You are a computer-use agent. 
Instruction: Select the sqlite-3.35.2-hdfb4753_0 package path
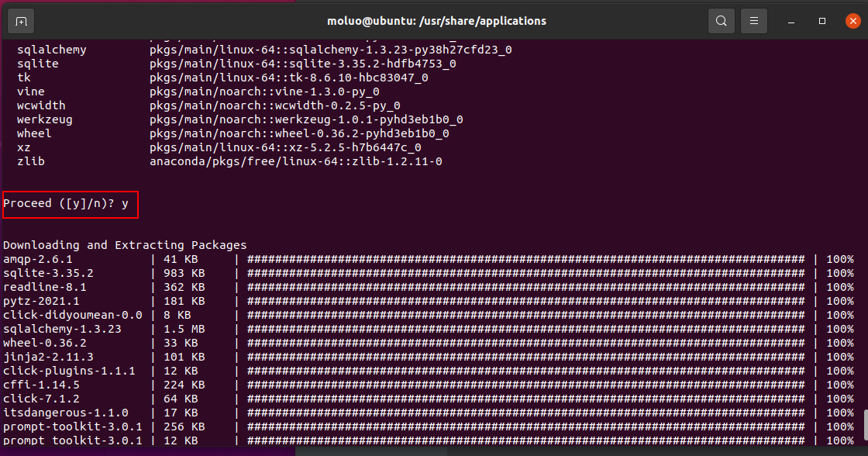[x=303, y=64]
